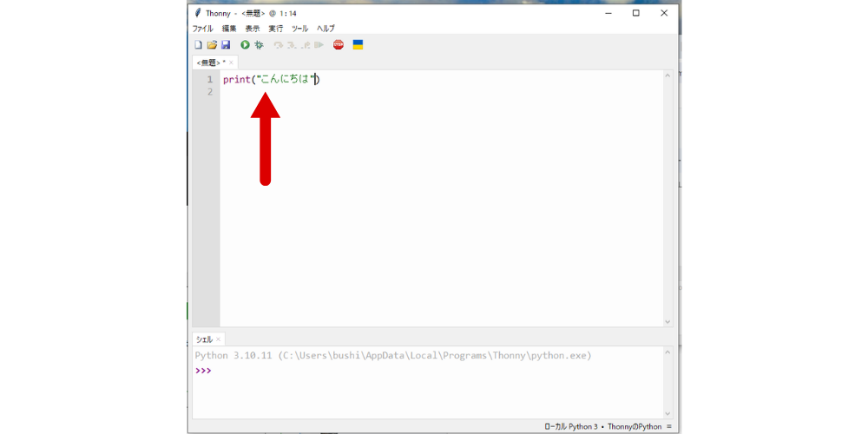Click the print keyword on line 1

(237, 80)
